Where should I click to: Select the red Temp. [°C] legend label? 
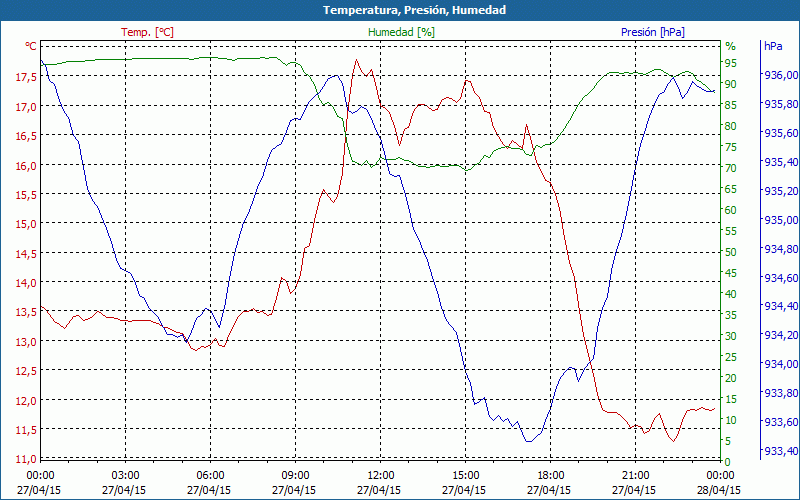(147, 32)
